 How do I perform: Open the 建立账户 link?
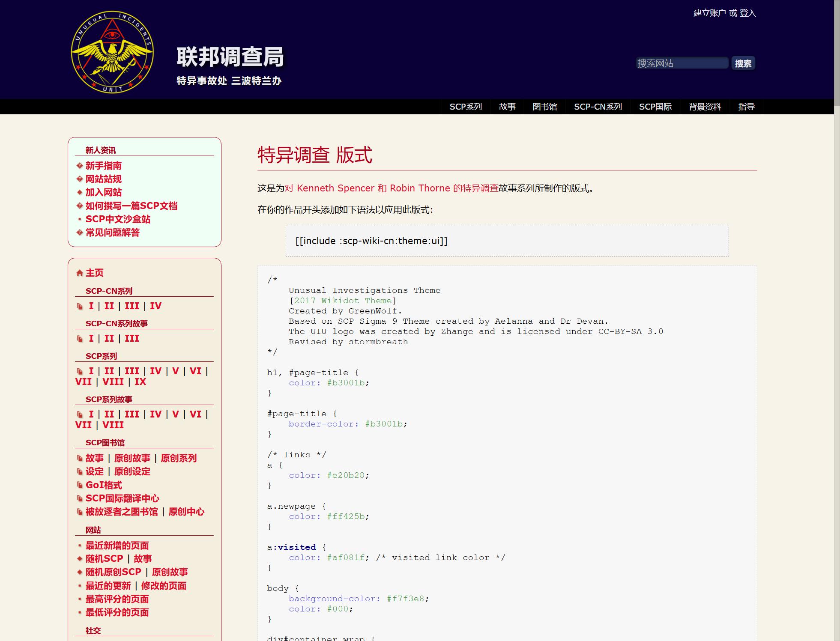(x=709, y=13)
